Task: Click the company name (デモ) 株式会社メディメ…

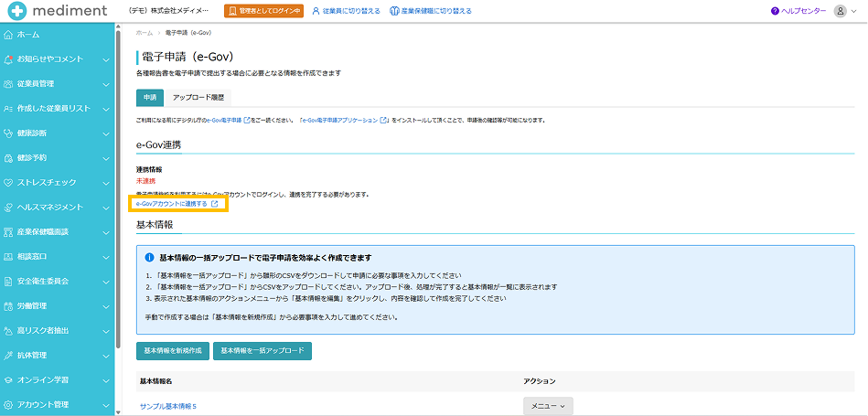Action: point(168,10)
